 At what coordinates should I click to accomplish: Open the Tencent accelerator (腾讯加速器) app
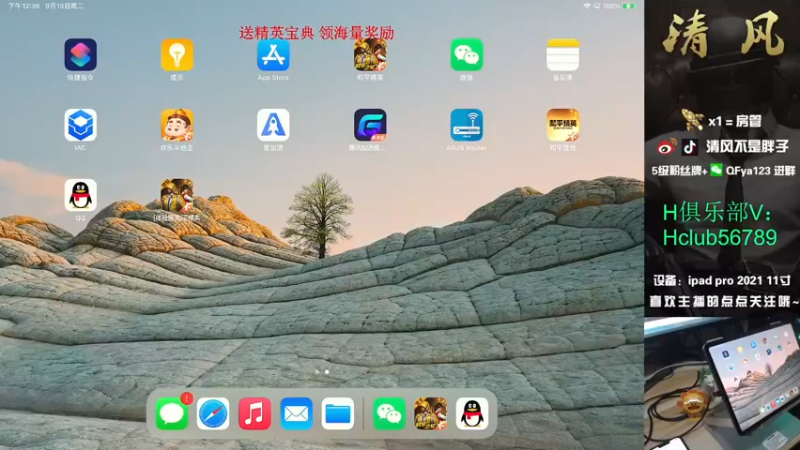(x=370, y=125)
